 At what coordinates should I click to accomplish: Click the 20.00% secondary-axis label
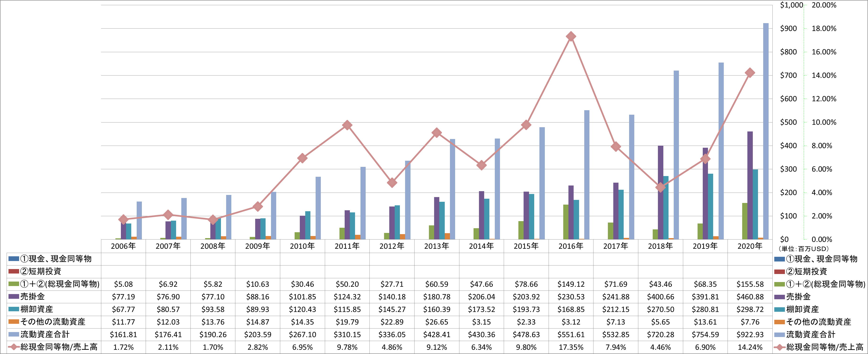[824, 5]
